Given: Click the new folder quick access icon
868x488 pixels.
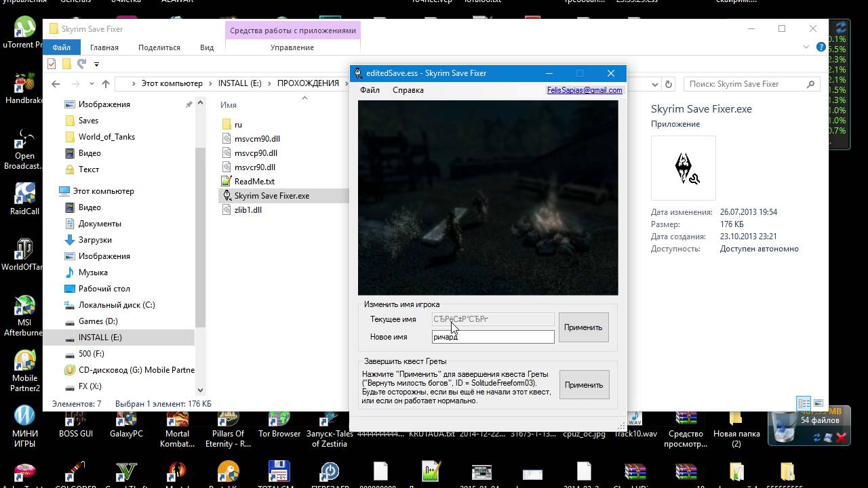Looking at the screenshot, I should [66, 64].
